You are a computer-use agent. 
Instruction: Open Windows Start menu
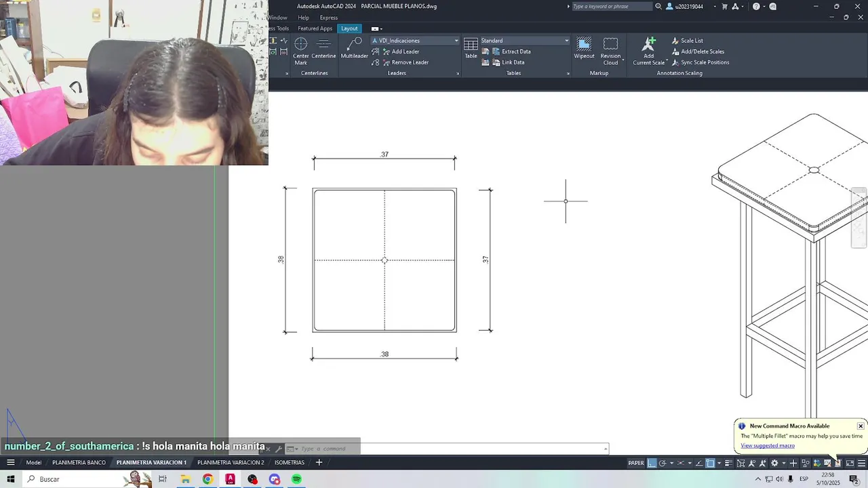[x=10, y=479]
